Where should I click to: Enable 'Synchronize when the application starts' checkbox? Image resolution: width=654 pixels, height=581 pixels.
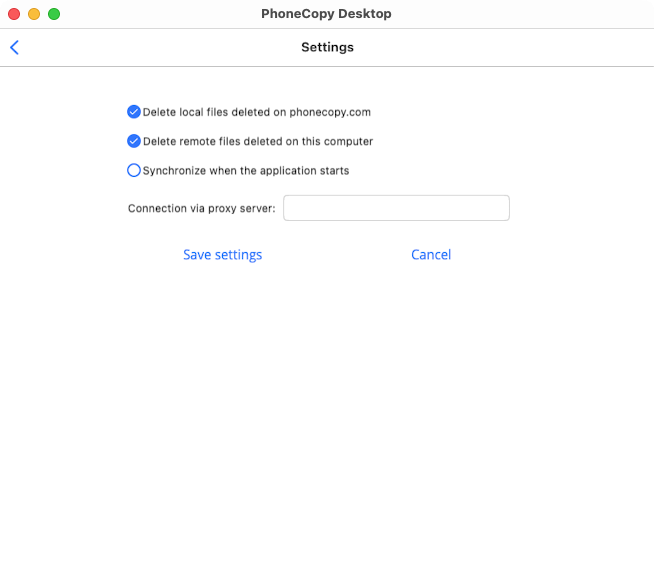134,170
